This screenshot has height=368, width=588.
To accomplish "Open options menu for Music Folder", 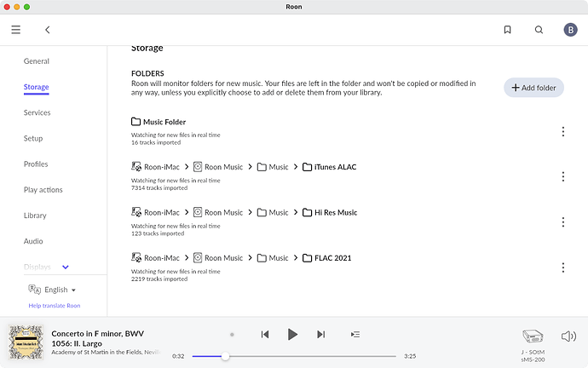I will [563, 131].
